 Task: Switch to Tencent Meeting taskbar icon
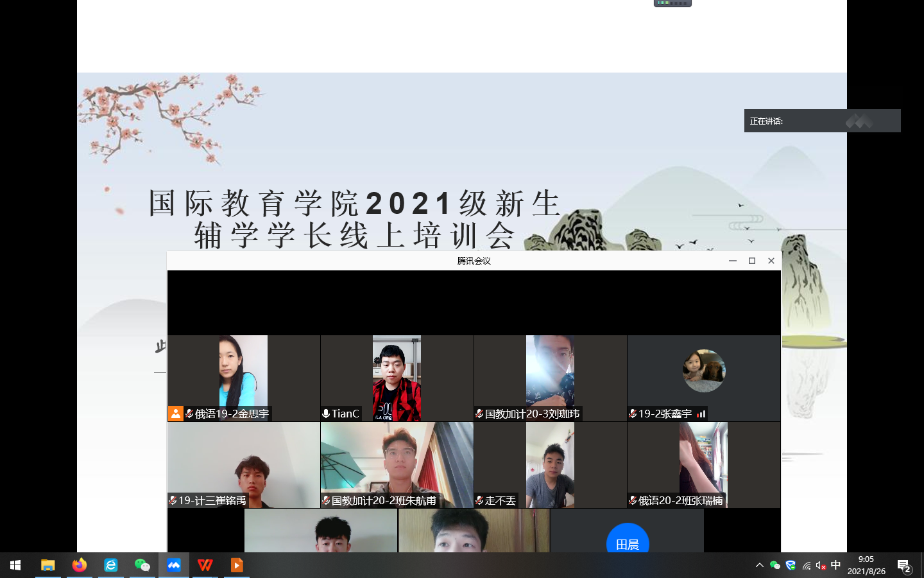pyautogui.click(x=174, y=565)
